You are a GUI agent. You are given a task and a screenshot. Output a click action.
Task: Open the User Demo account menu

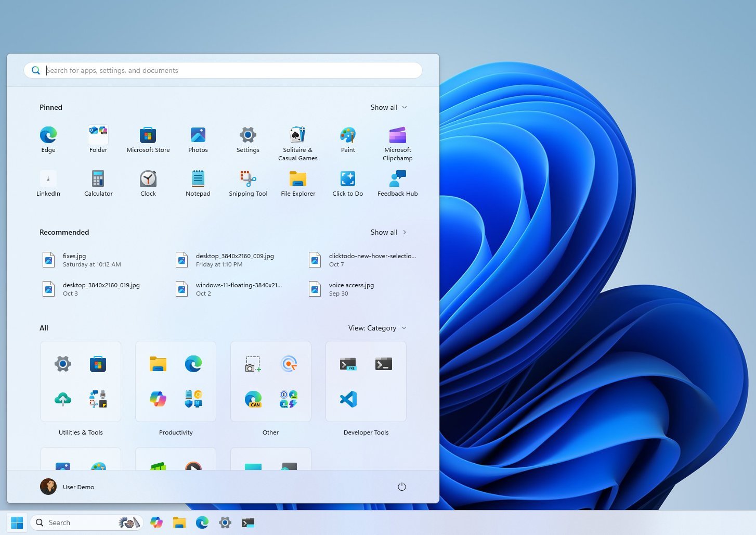[x=67, y=486]
